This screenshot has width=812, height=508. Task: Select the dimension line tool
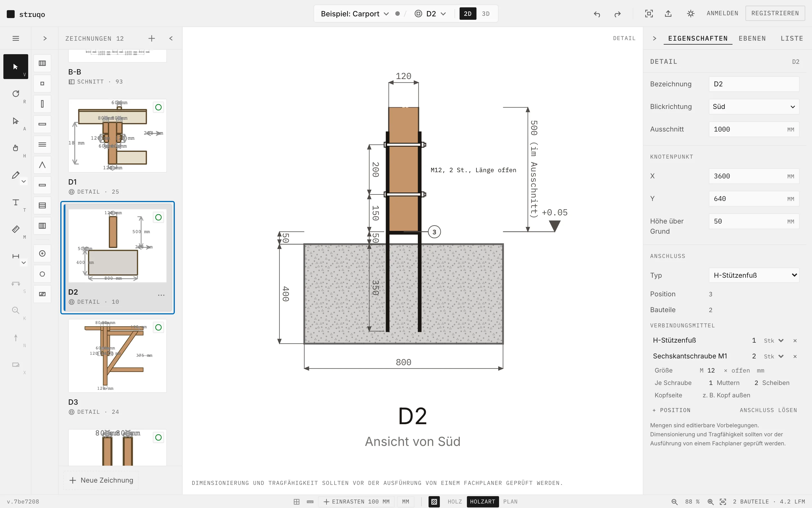[16, 256]
